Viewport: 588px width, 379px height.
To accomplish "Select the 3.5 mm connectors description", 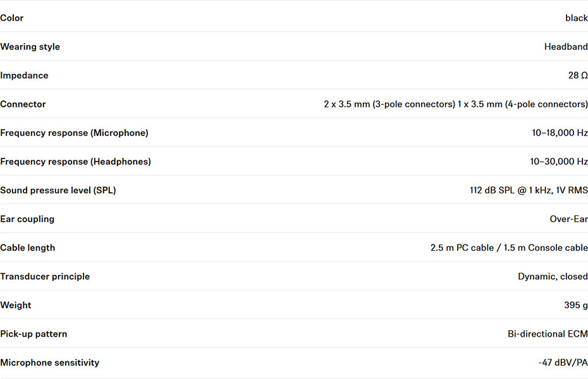I will [456, 104].
